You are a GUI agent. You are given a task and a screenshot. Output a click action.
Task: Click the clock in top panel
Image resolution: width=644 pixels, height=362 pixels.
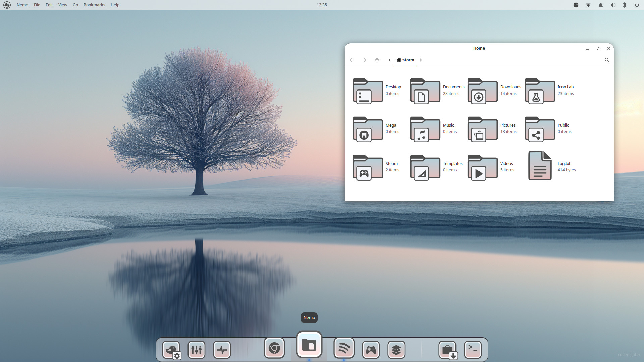click(322, 5)
